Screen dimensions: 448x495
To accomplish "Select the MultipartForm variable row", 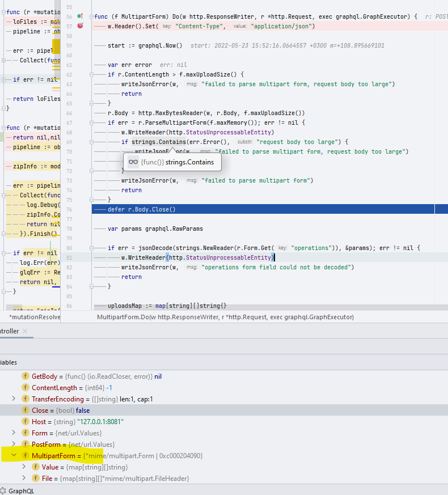I will click(x=224, y=456).
